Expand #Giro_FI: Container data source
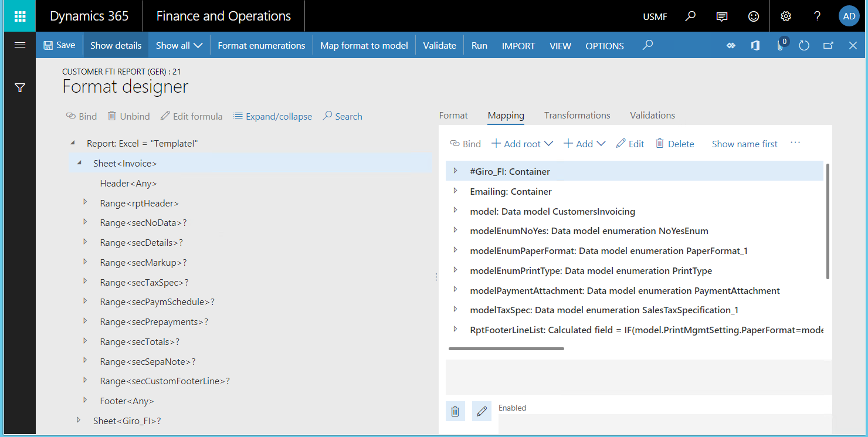Viewport: 868px width, 437px height. pyautogui.click(x=455, y=170)
